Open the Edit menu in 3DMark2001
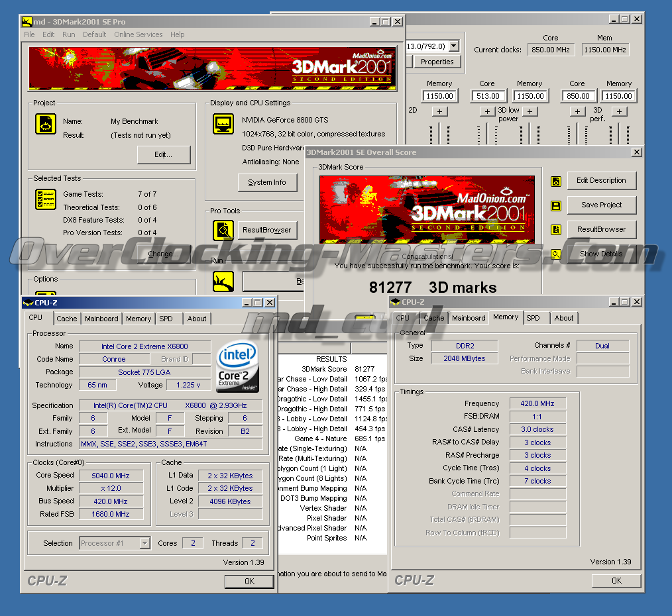 [x=48, y=34]
